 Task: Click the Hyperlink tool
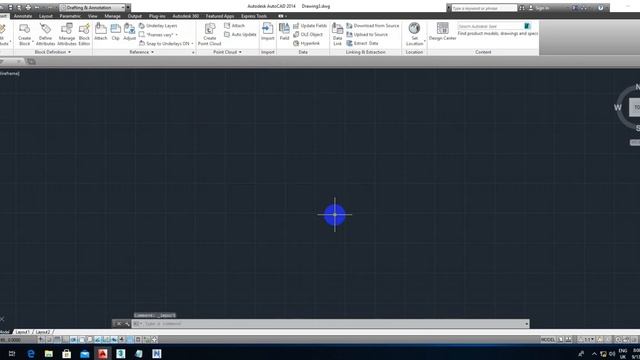pyautogui.click(x=307, y=43)
